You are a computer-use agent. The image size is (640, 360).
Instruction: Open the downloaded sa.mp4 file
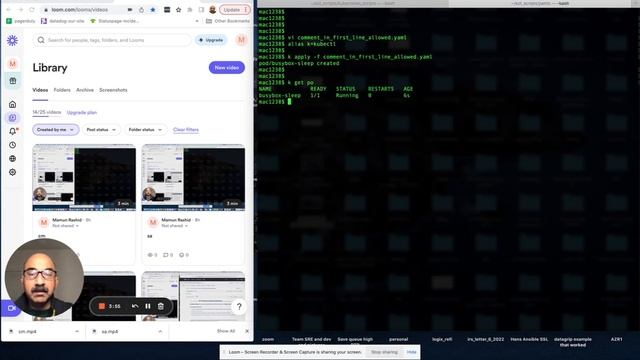110,331
